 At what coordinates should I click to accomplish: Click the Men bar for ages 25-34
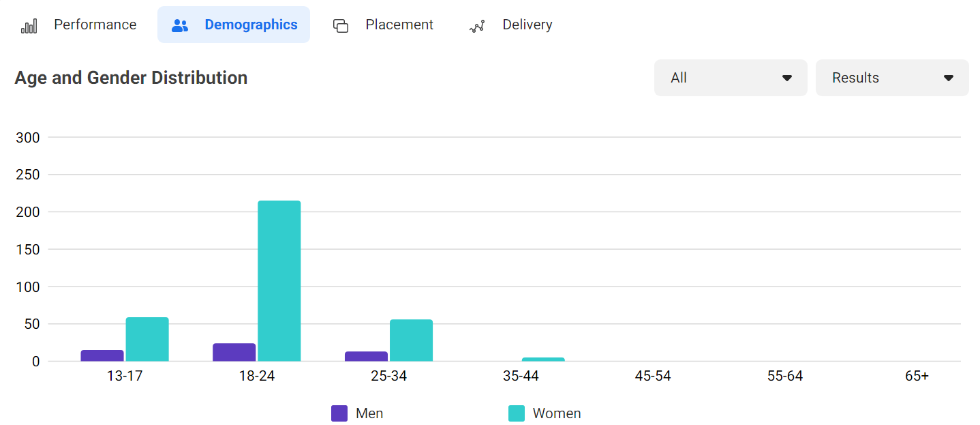point(367,357)
